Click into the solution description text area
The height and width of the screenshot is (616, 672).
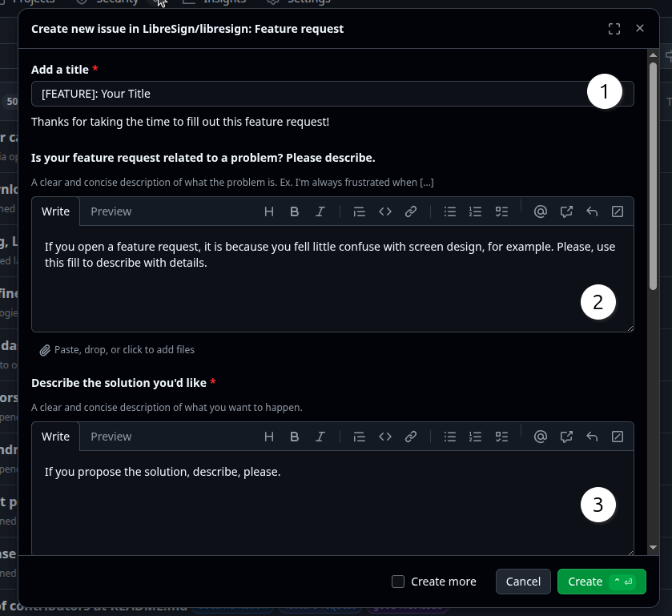(x=332, y=503)
